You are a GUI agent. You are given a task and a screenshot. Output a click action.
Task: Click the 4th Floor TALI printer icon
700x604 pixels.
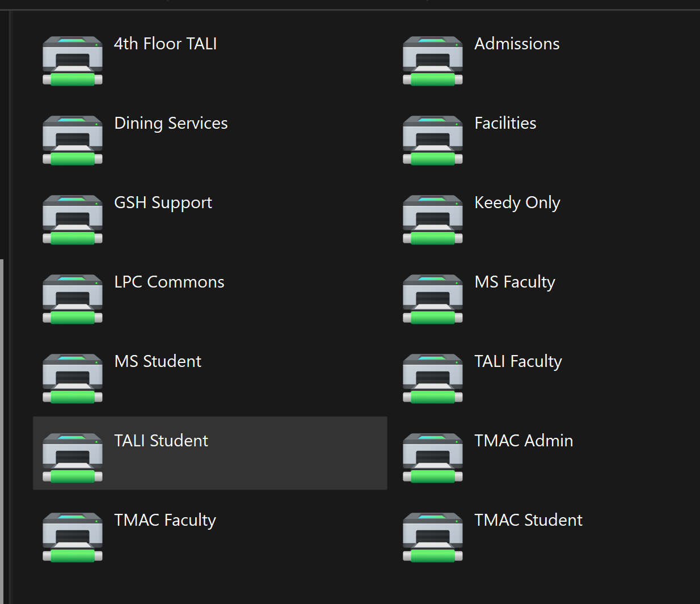coord(73,61)
